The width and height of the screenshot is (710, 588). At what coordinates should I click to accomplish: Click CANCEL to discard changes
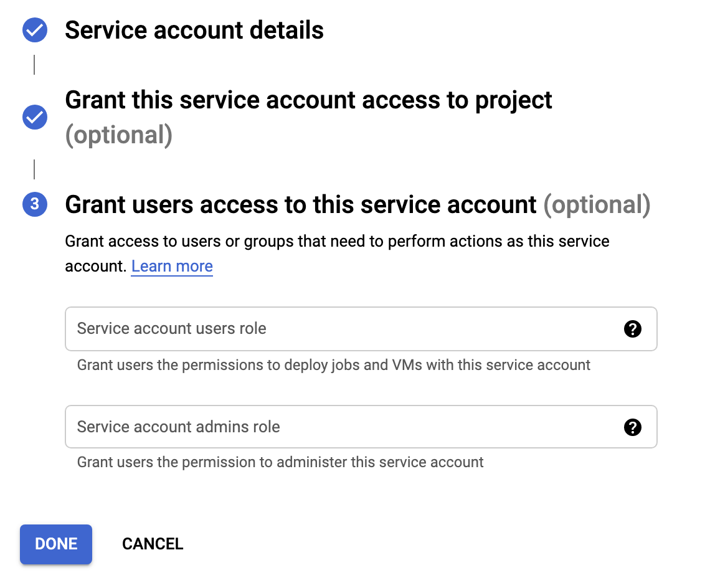153,544
